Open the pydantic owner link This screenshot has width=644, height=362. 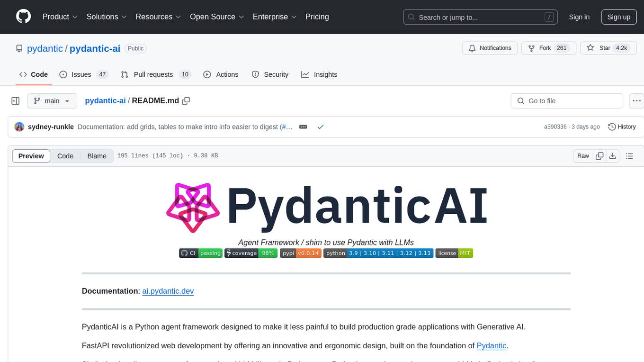tap(45, 48)
